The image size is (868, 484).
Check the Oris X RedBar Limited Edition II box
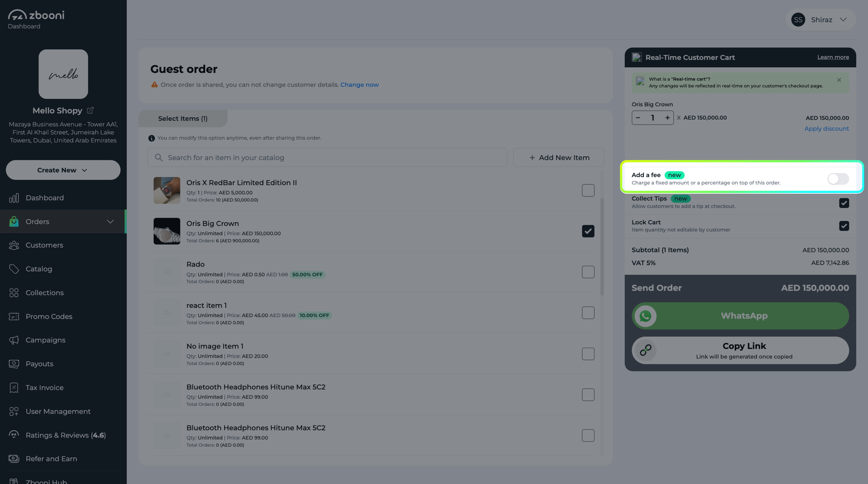pyautogui.click(x=588, y=190)
